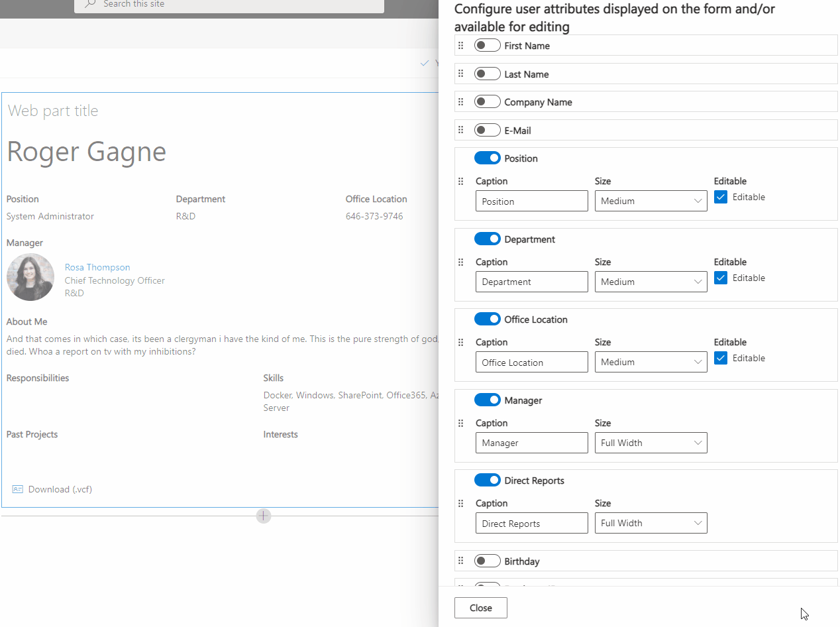Click the Office Location caption input field
This screenshot has width=840, height=627.
(x=532, y=362)
